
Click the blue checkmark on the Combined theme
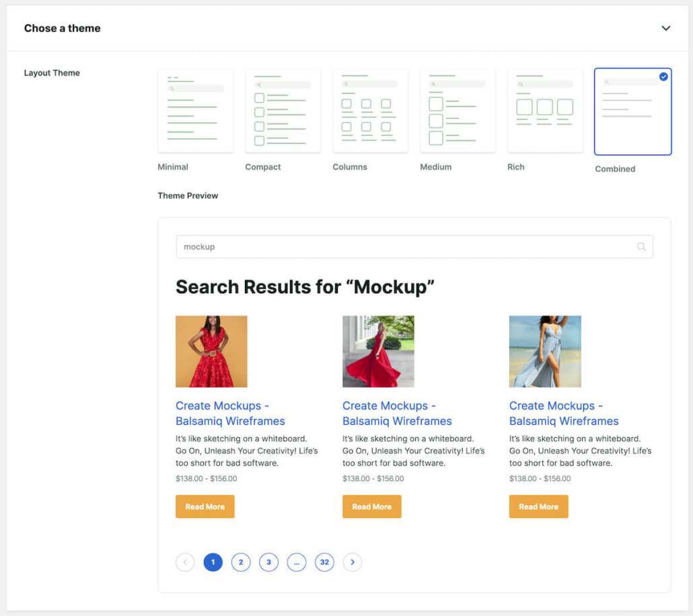pyautogui.click(x=664, y=77)
